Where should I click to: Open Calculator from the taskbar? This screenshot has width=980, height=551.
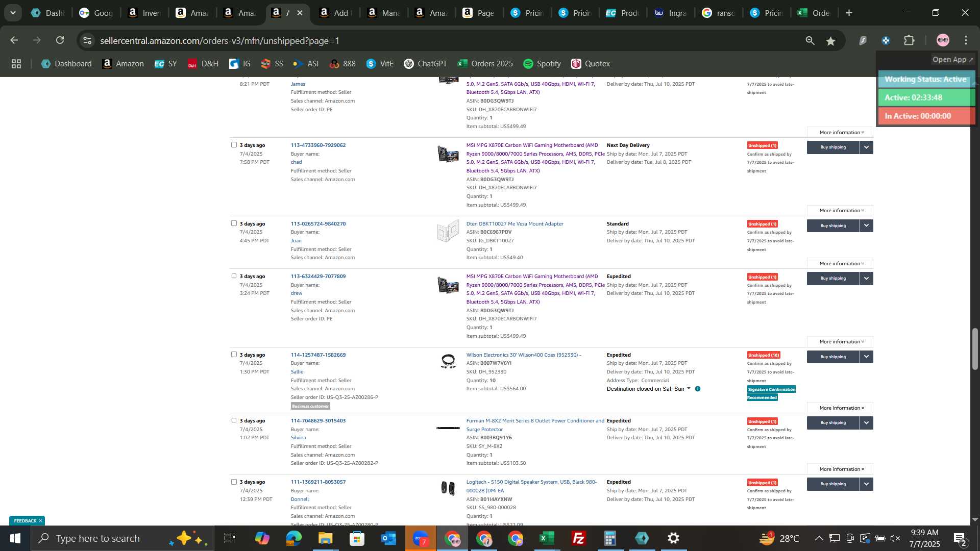pos(610,538)
